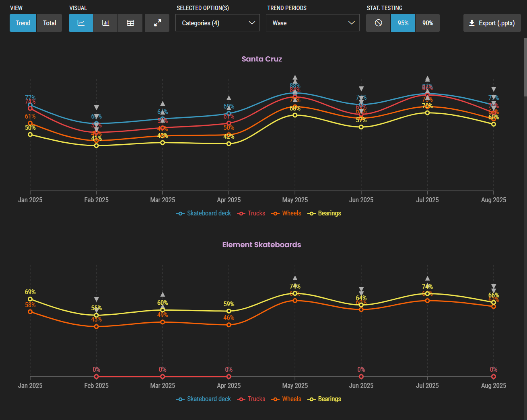Open the Wave trend periods dropdown

[313, 23]
